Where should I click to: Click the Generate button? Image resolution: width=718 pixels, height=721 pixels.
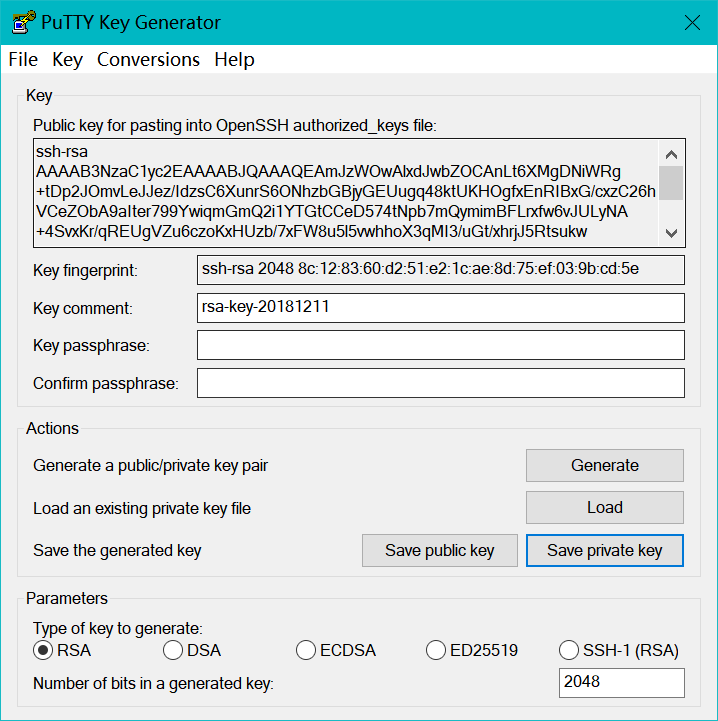pyautogui.click(x=604, y=465)
